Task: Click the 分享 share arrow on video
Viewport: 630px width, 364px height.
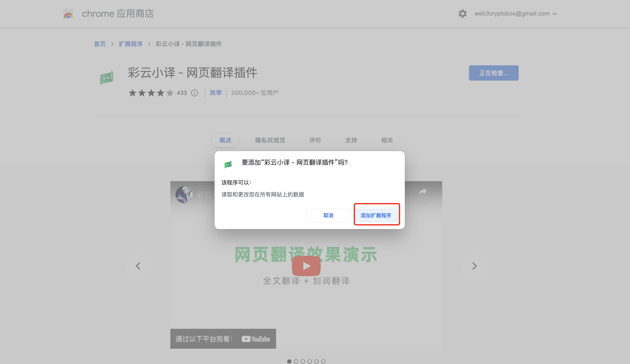Action: pyautogui.click(x=422, y=196)
